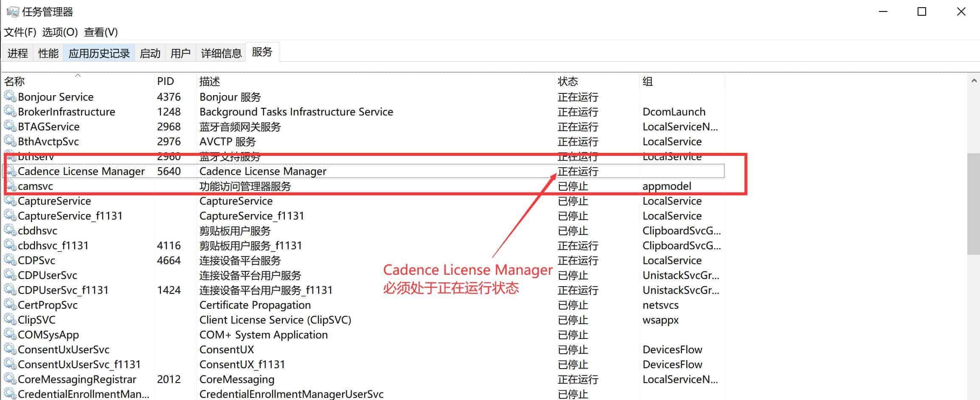Click COM+ System Application description
The width and height of the screenshot is (980, 400).
(264, 335)
